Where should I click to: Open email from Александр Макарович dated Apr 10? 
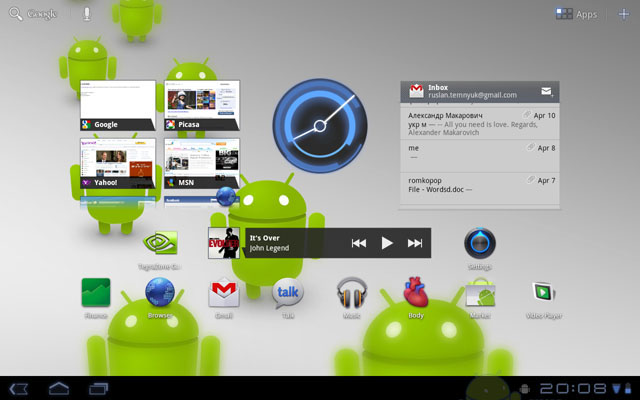coord(480,124)
